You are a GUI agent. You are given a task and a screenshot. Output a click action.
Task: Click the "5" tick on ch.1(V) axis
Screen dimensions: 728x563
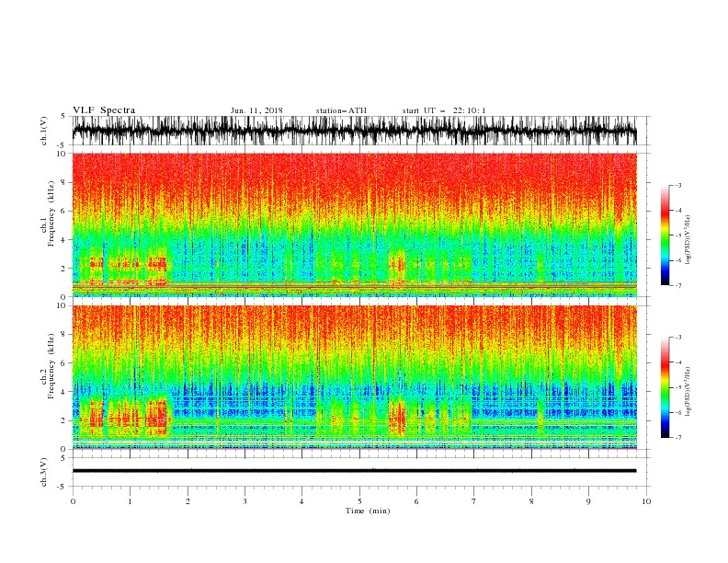tap(63, 116)
